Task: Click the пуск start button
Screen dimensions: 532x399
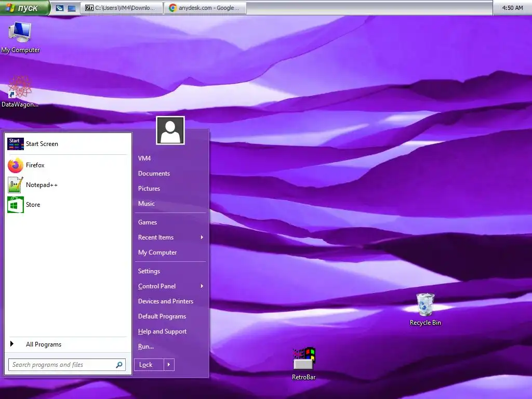Action: 24,7
